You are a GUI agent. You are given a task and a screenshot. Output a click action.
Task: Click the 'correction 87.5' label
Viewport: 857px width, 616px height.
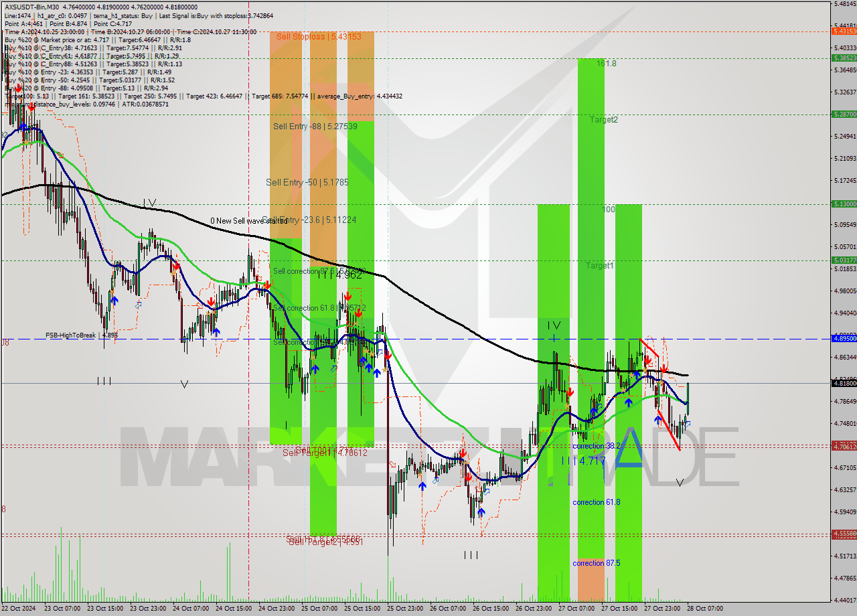click(596, 563)
